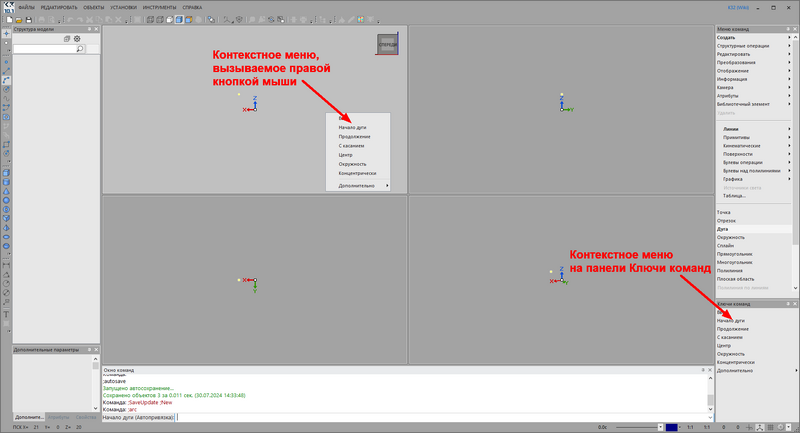Select the Box solid primitive tool

[x=6, y=173]
